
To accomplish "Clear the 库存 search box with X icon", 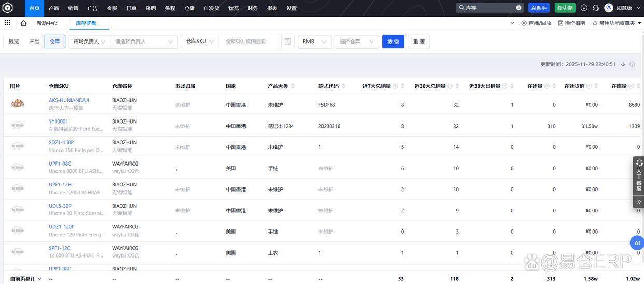I will [519, 8].
